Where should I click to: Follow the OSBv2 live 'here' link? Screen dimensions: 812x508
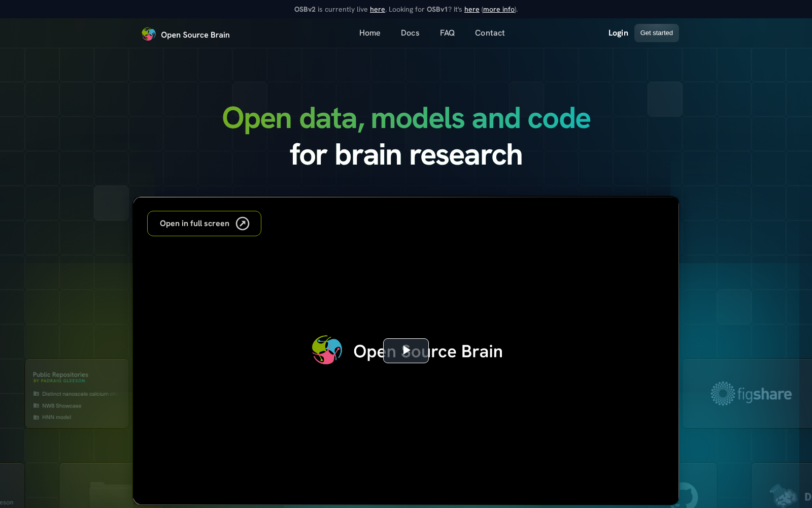coord(377,9)
